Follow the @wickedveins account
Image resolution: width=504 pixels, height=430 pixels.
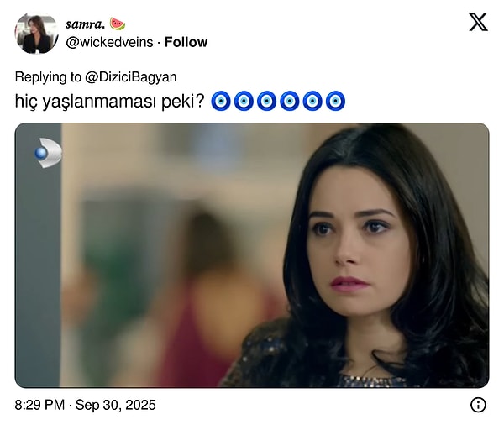coord(186,42)
